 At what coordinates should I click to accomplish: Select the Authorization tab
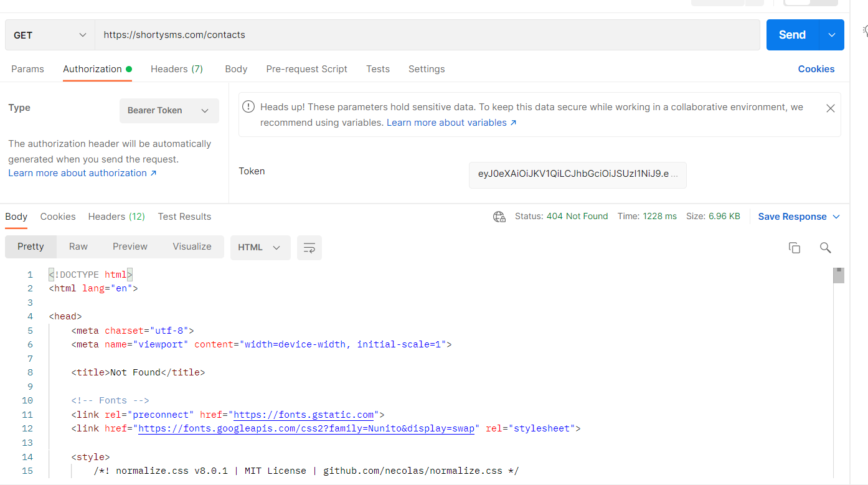point(97,69)
